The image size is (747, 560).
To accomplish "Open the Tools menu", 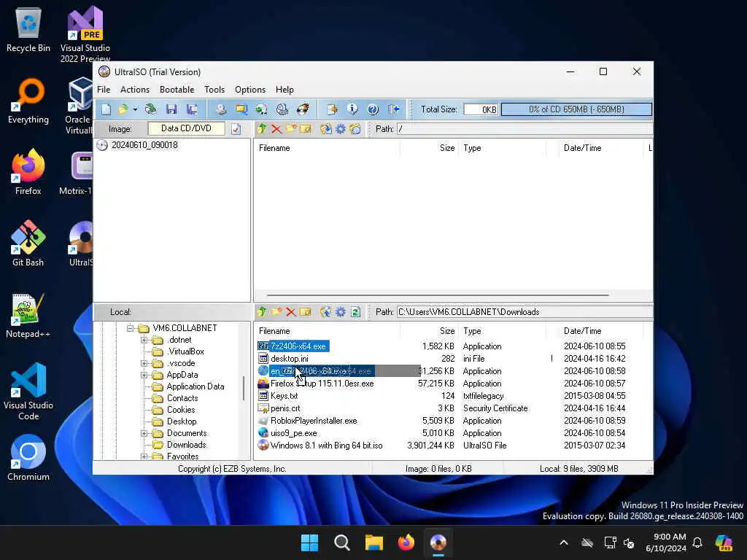I will [x=214, y=90].
